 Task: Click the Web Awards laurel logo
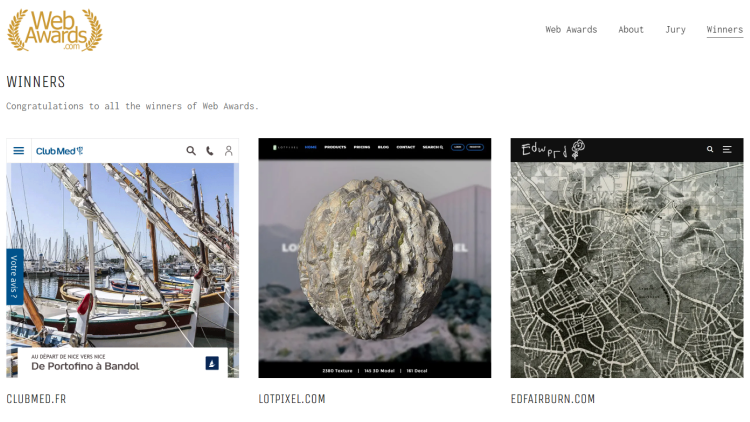(55, 30)
